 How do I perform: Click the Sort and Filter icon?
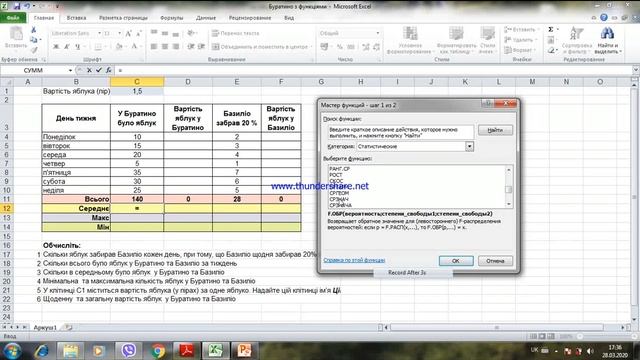coord(577,34)
